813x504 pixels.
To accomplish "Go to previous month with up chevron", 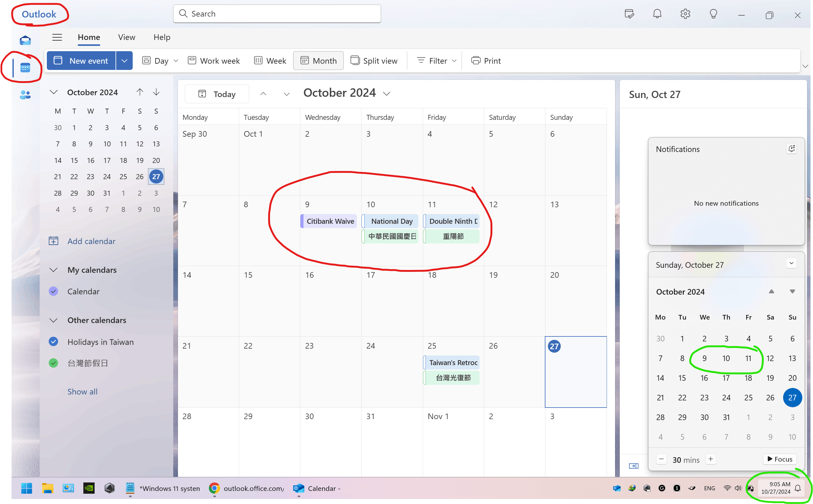I will (x=263, y=94).
